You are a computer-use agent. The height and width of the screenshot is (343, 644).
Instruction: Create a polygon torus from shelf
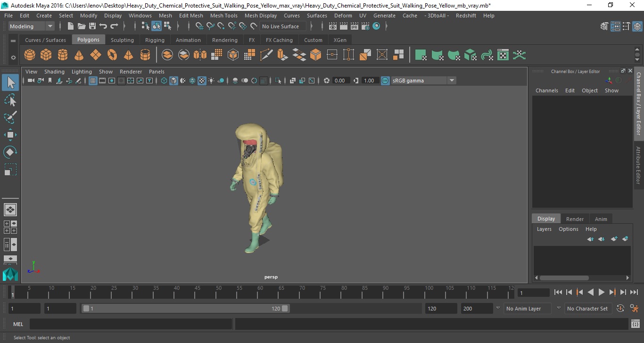pos(112,55)
